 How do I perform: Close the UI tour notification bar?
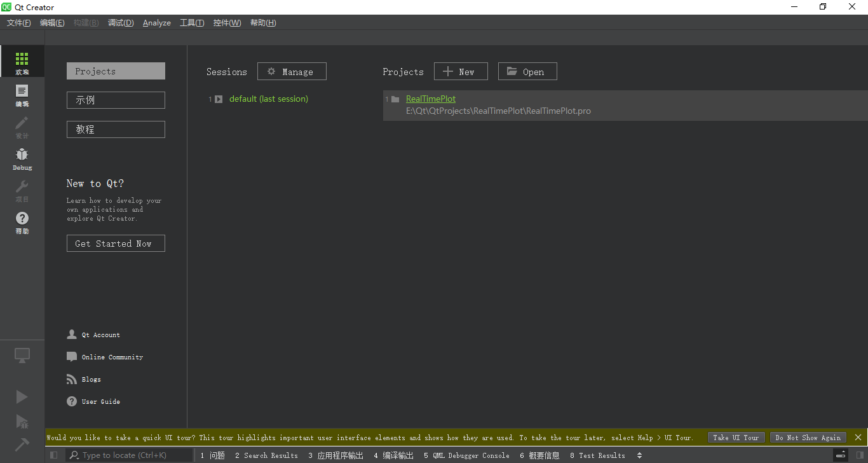click(858, 438)
